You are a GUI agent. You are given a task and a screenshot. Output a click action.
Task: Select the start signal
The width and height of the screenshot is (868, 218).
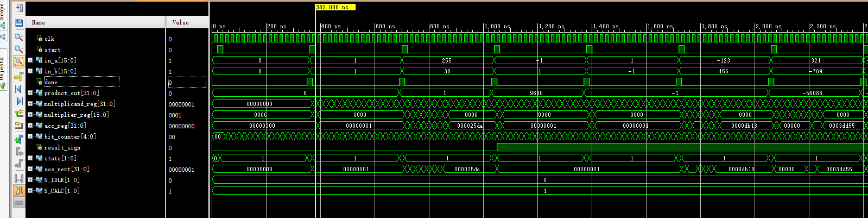click(x=52, y=49)
